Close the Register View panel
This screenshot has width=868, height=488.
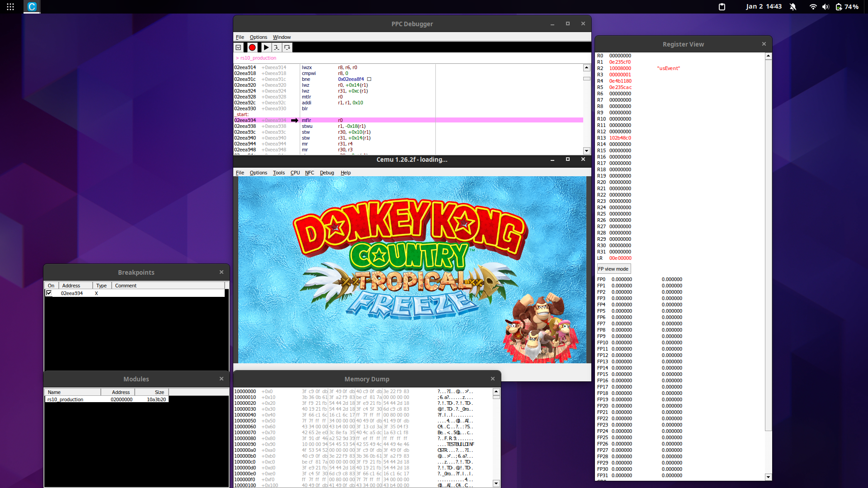[x=764, y=44]
